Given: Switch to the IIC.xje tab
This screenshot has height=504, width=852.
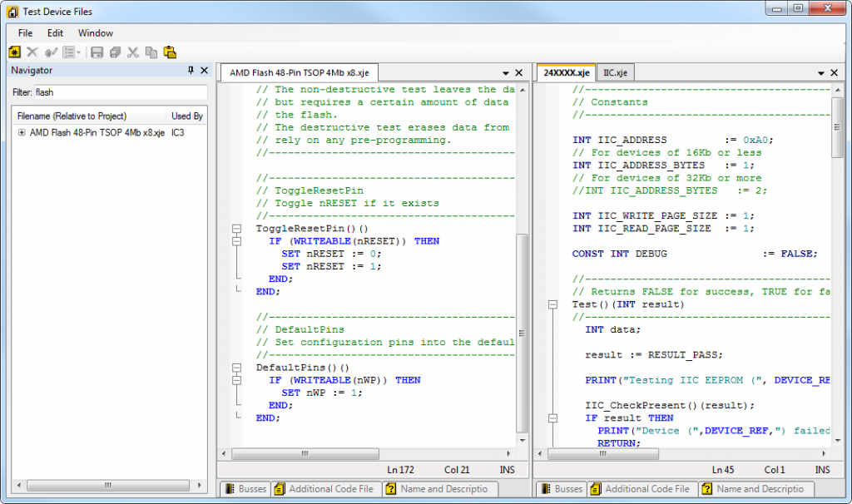Looking at the screenshot, I should (615, 72).
